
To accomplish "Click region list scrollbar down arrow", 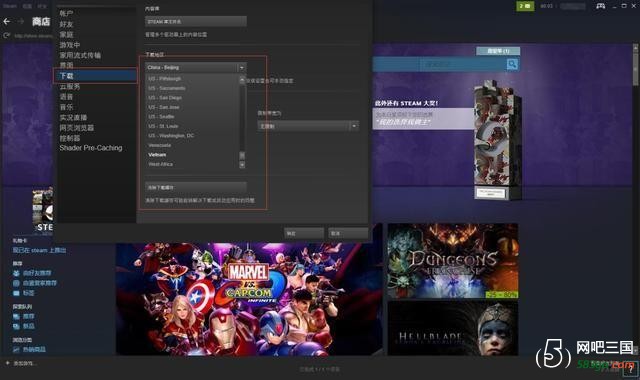I will click(x=242, y=164).
